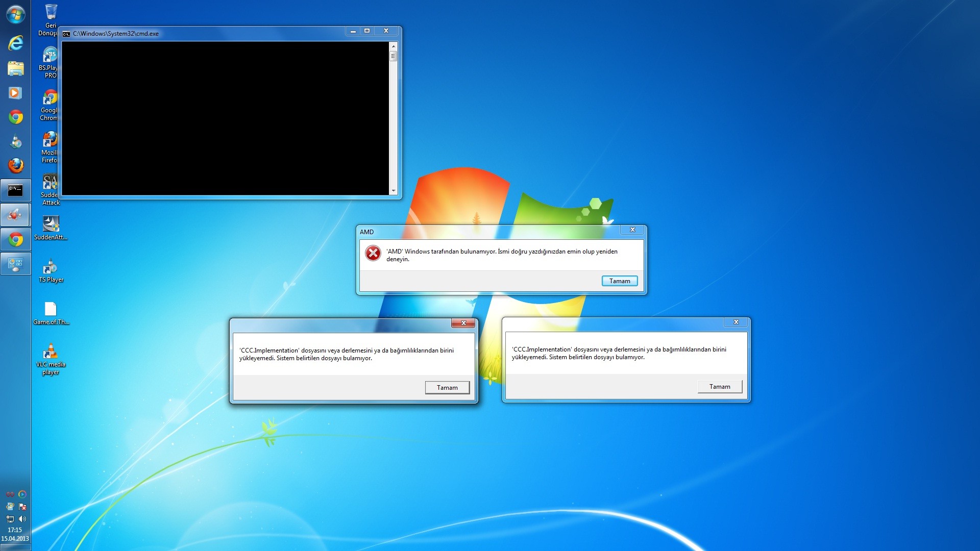Open the network connection tray icon
Screen dimensions: 980x551
tap(10, 519)
